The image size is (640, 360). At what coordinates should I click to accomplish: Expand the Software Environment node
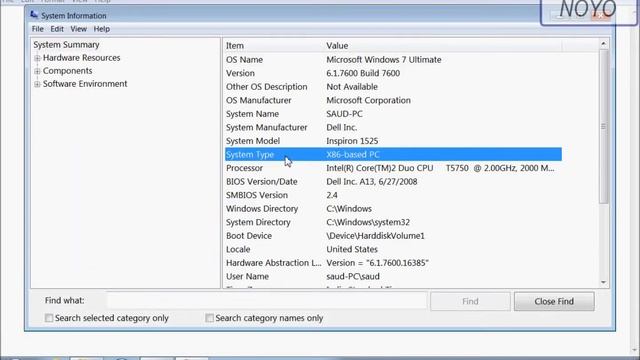point(37,84)
